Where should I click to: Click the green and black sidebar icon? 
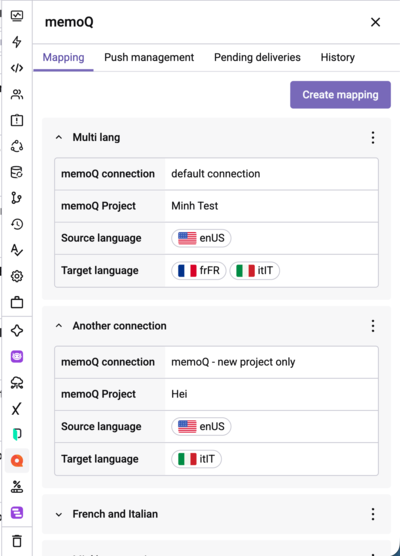pos(17,434)
